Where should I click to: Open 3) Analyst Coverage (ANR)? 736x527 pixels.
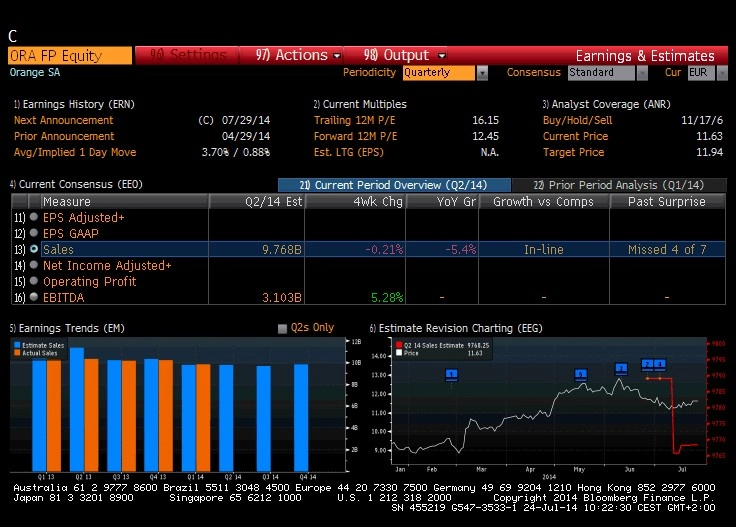click(x=606, y=104)
